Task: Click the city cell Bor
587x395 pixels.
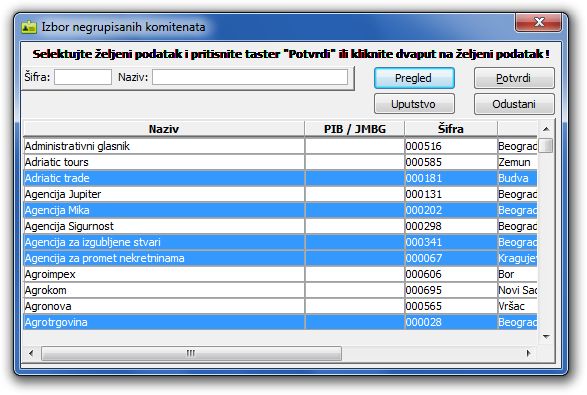Action: click(x=517, y=274)
